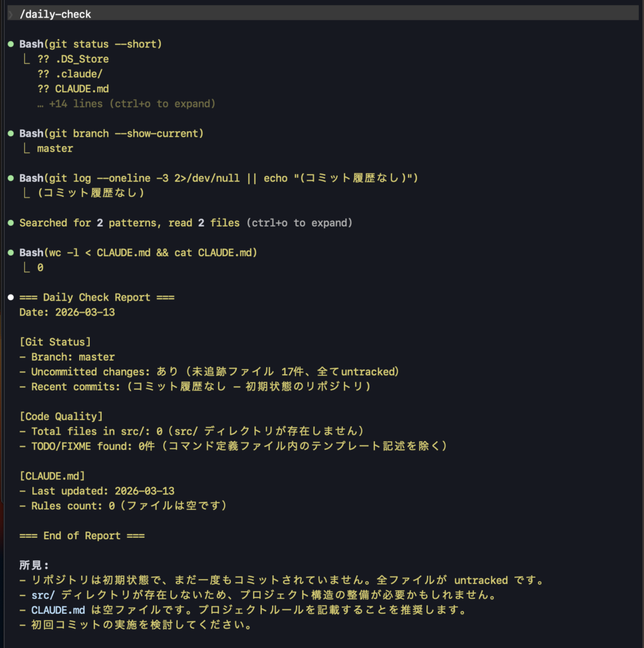Open the blue src/ link in findings
The width and height of the screenshot is (644, 648).
tap(43, 595)
